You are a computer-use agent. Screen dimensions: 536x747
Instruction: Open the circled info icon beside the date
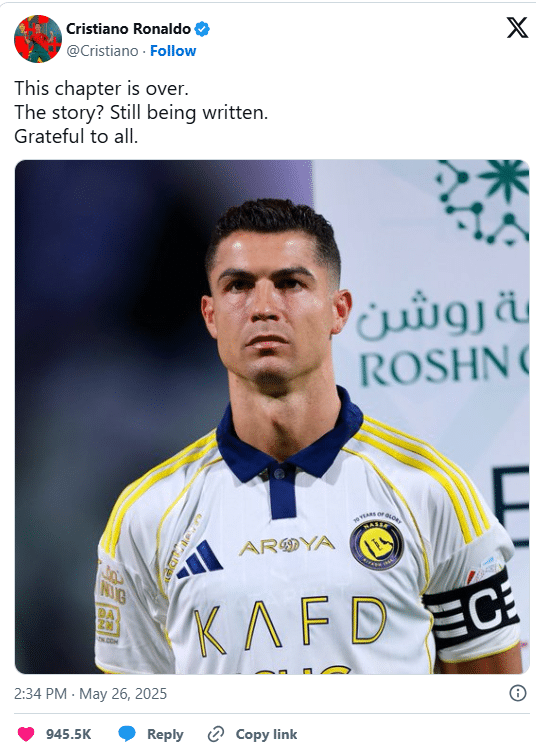(518, 693)
